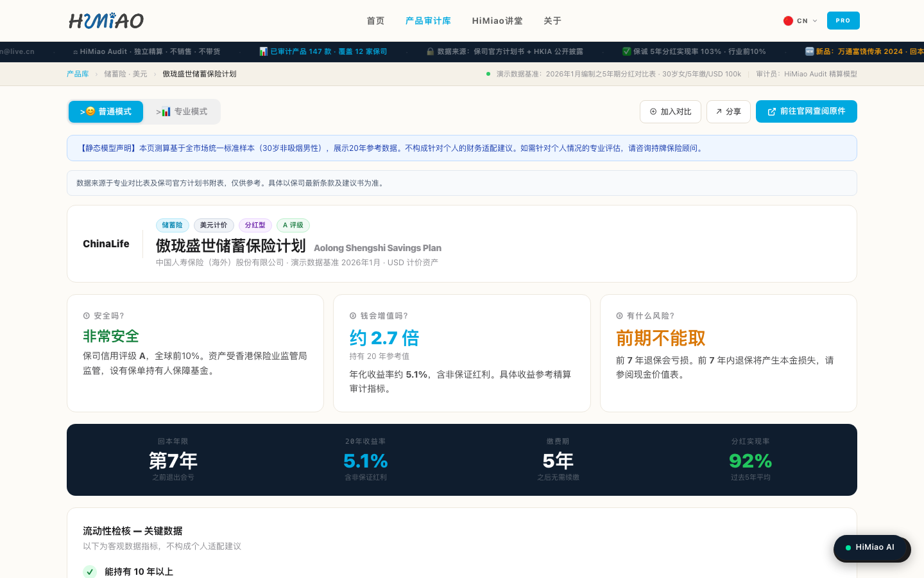Click the green status dot beside 演示数据基准
Viewport: 924px width, 578px height.
coord(488,74)
